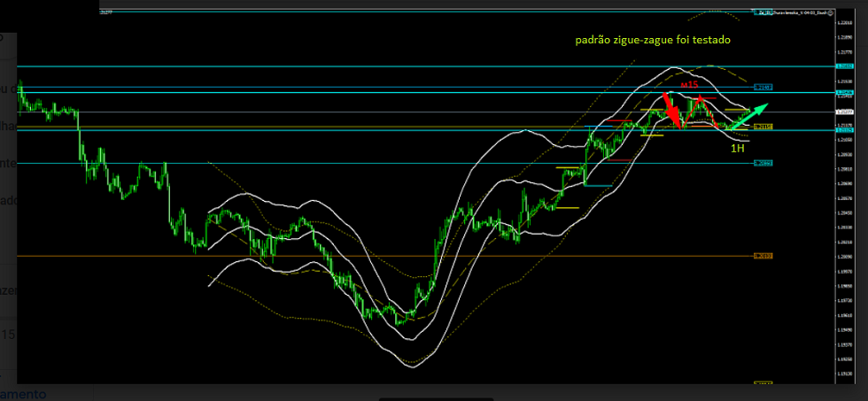
Task: Click the orange line's price tag
Action: pos(763,256)
